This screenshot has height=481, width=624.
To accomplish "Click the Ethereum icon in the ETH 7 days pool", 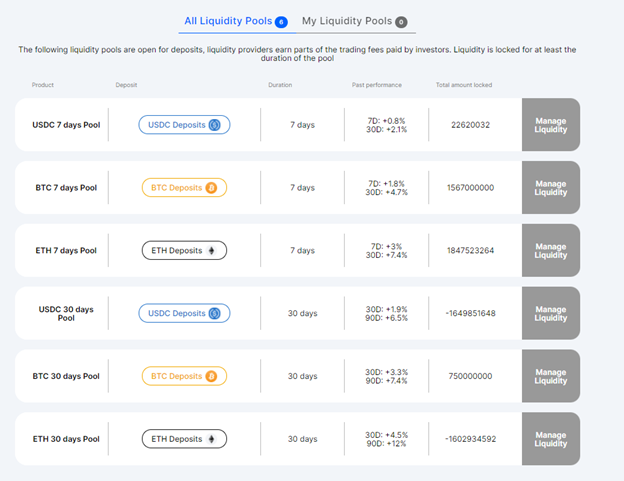I will click(x=210, y=250).
